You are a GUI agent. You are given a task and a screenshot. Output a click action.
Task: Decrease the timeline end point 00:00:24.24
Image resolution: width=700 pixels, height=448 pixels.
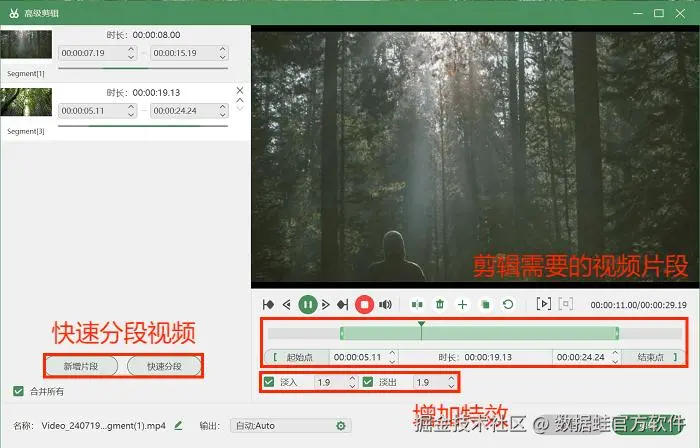tap(615, 361)
